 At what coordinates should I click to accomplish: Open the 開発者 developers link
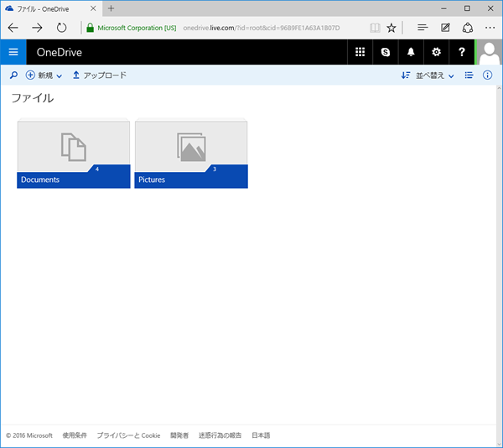point(179,435)
